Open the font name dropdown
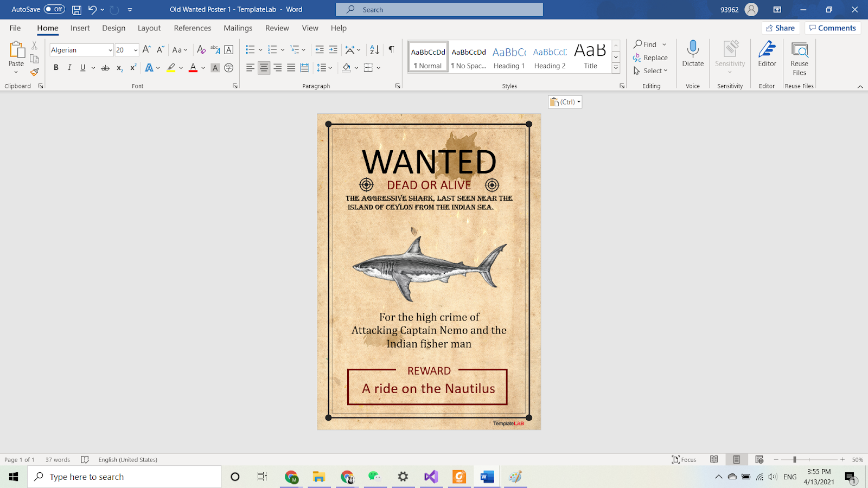This screenshot has height=488, width=868. pyautogui.click(x=110, y=50)
